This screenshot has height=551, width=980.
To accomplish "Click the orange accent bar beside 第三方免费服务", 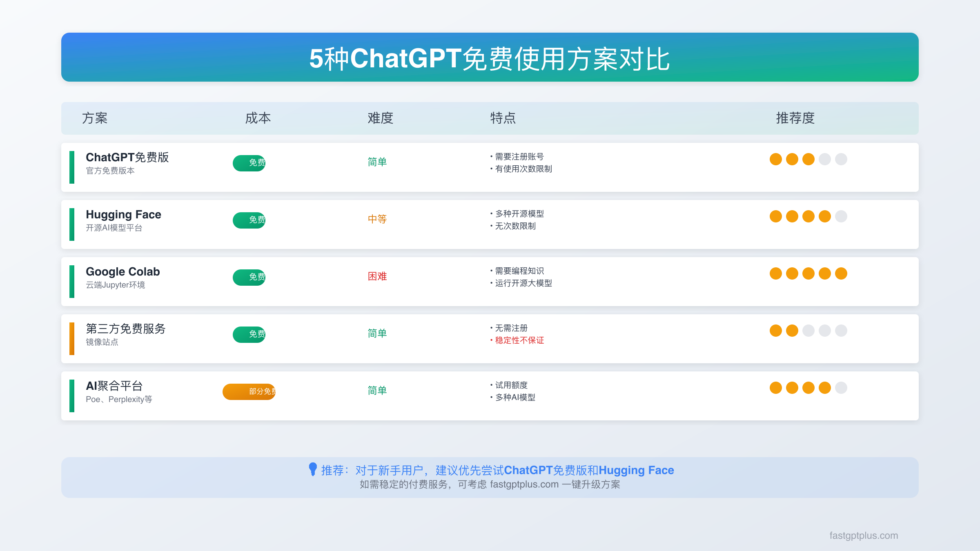I will pyautogui.click(x=72, y=339).
